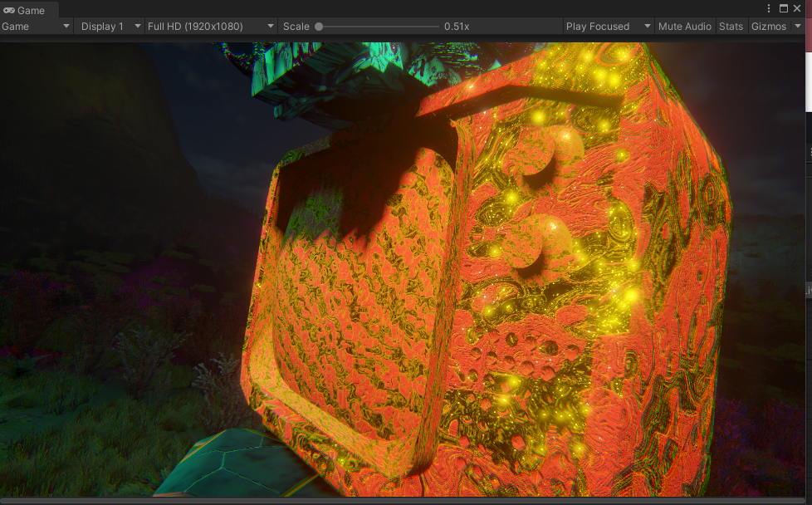The image size is (812, 505).
Task: Maximize the Game view panel
Action: pyautogui.click(x=783, y=8)
